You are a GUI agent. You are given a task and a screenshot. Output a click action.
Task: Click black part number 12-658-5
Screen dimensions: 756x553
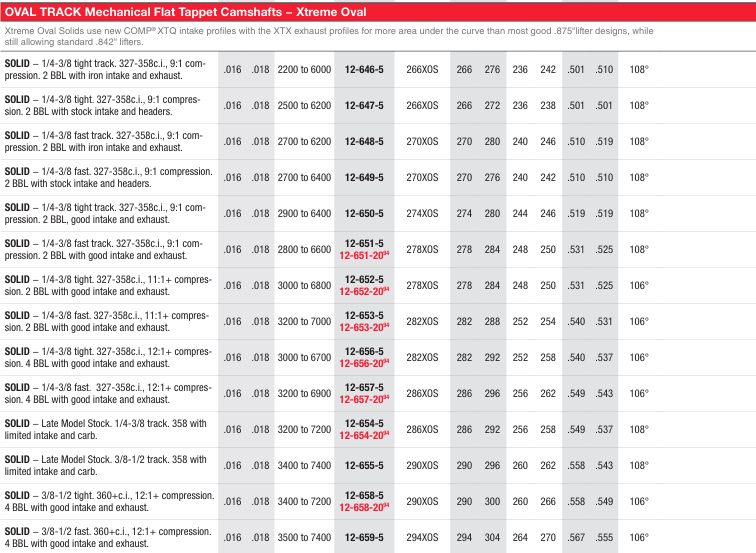[x=364, y=496]
